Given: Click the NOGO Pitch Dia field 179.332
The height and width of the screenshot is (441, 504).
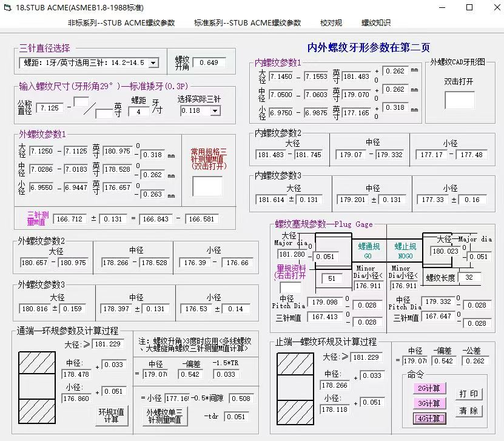Looking at the screenshot, I should (x=438, y=301).
